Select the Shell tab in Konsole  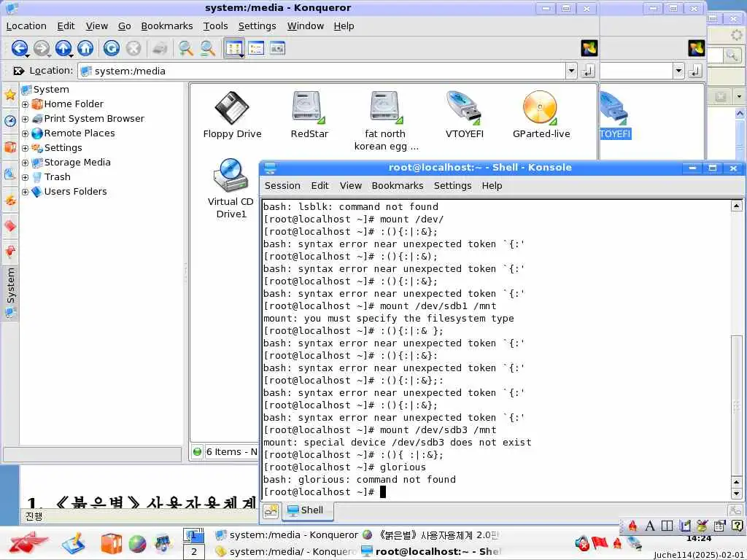307,510
